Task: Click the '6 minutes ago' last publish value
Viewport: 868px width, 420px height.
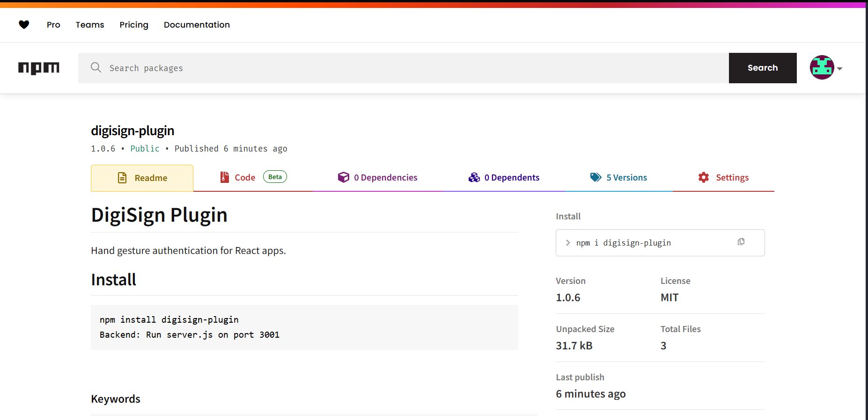Action: click(x=591, y=394)
